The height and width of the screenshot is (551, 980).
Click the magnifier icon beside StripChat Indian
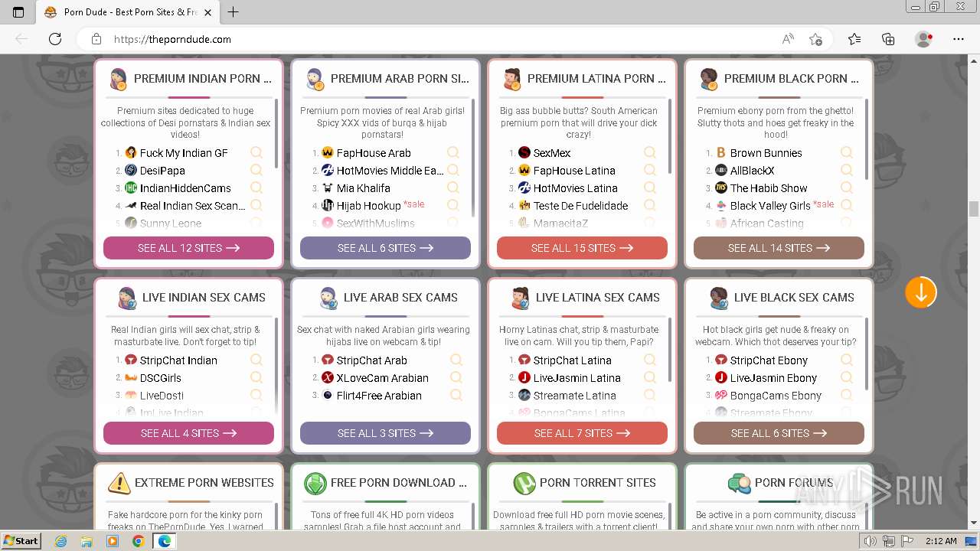tap(256, 360)
